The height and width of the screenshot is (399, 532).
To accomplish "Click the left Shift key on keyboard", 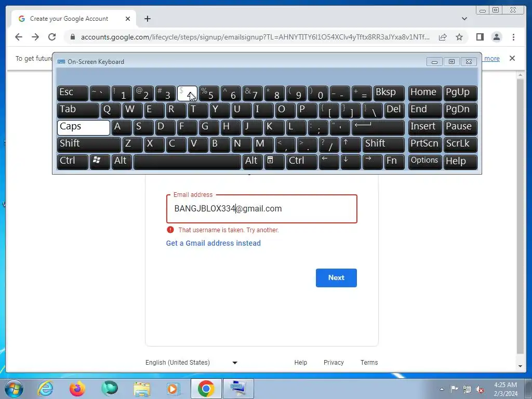I will 89,144.
